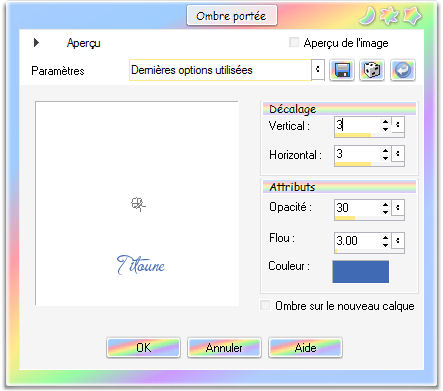Image resolution: width=443 pixels, height=391 pixels.
Task: Increase the Vertical offset with the up arrow
Action: [x=385, y=122]
